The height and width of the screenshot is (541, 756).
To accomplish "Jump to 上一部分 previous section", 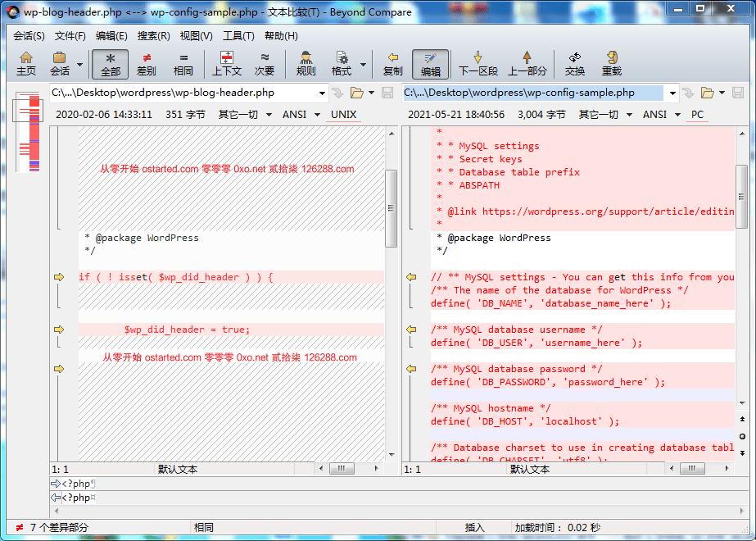I will pyautogui.click(x=527, y=64).
